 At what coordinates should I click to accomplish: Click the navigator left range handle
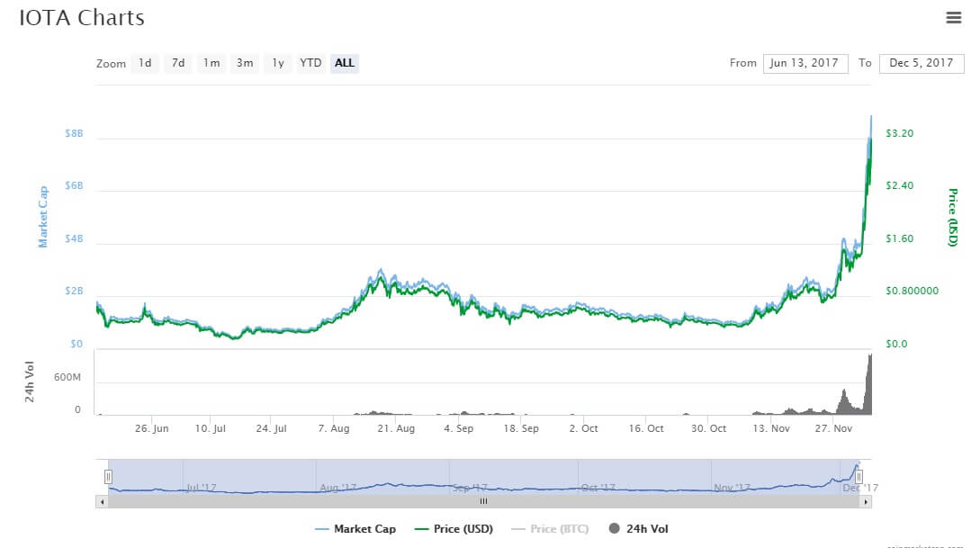click(x=108, y=477)
